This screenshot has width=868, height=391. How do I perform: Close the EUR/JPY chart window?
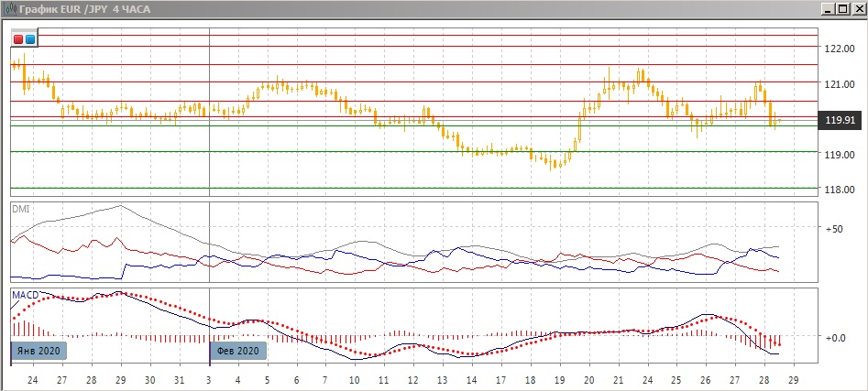(x=856, y=9)
